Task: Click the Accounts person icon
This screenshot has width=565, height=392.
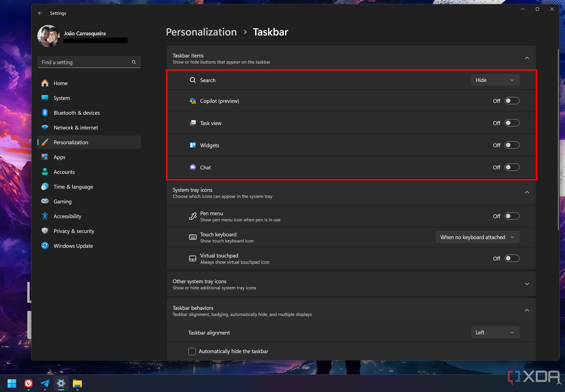Action: 45,172
